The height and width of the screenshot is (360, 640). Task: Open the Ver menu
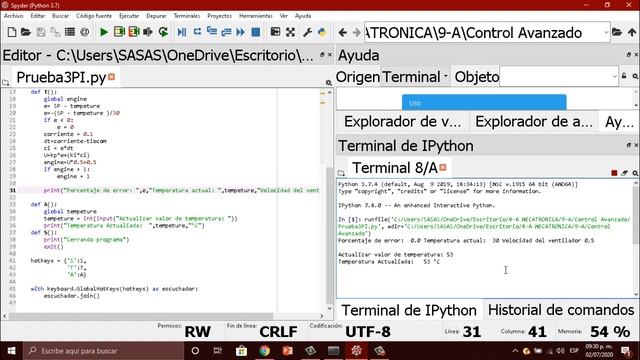284,16
